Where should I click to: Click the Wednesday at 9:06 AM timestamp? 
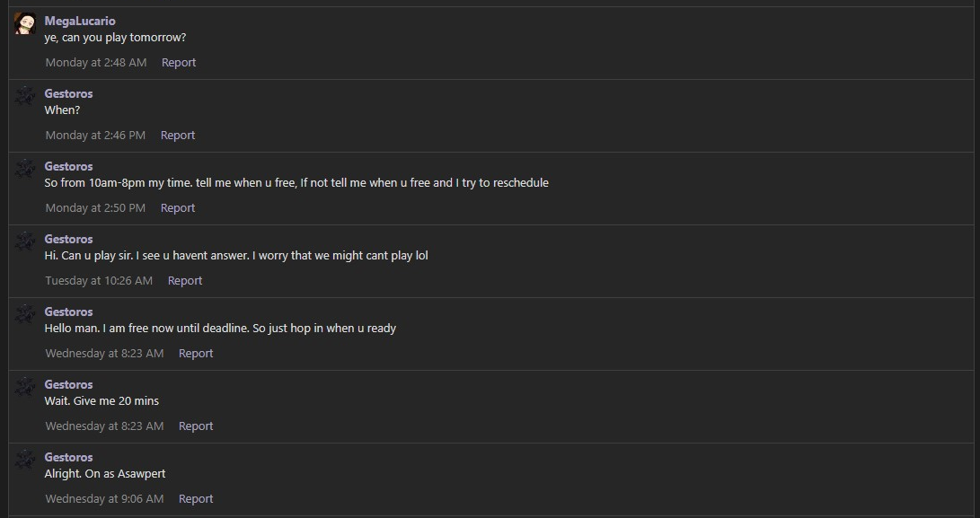[104, 498]
